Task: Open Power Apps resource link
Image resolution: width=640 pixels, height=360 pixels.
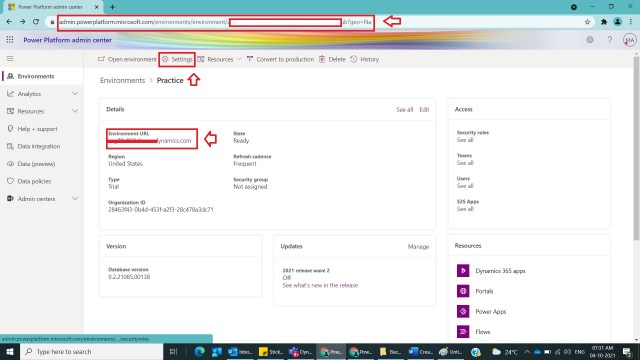Action: coord(491,311)
